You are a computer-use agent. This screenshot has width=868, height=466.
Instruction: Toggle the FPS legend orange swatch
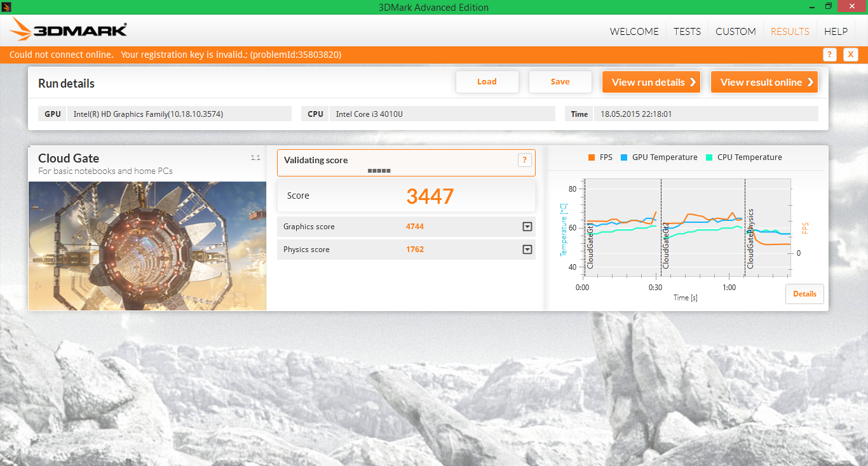tap(592, 157)
